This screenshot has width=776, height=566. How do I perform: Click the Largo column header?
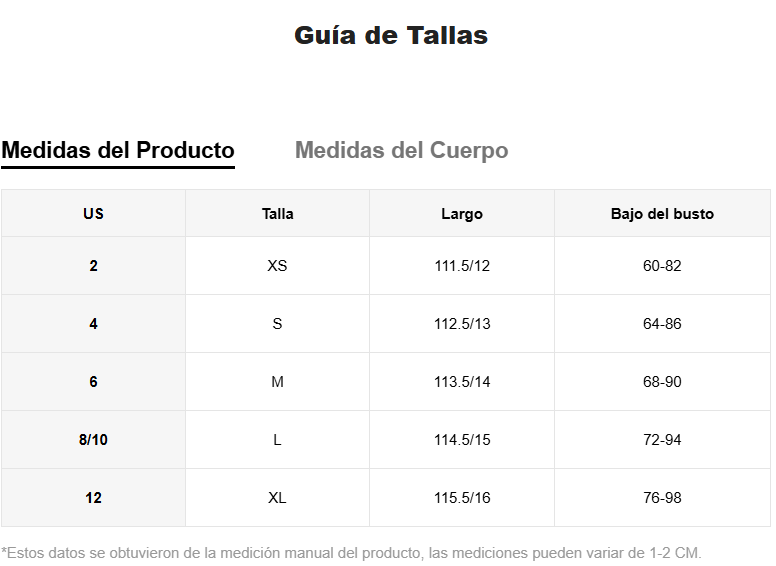(462, 214)
